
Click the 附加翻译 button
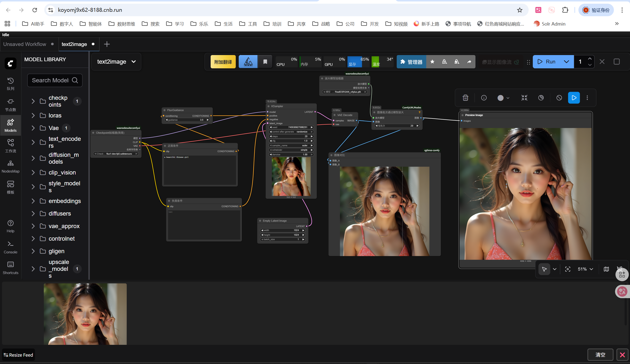223,62
